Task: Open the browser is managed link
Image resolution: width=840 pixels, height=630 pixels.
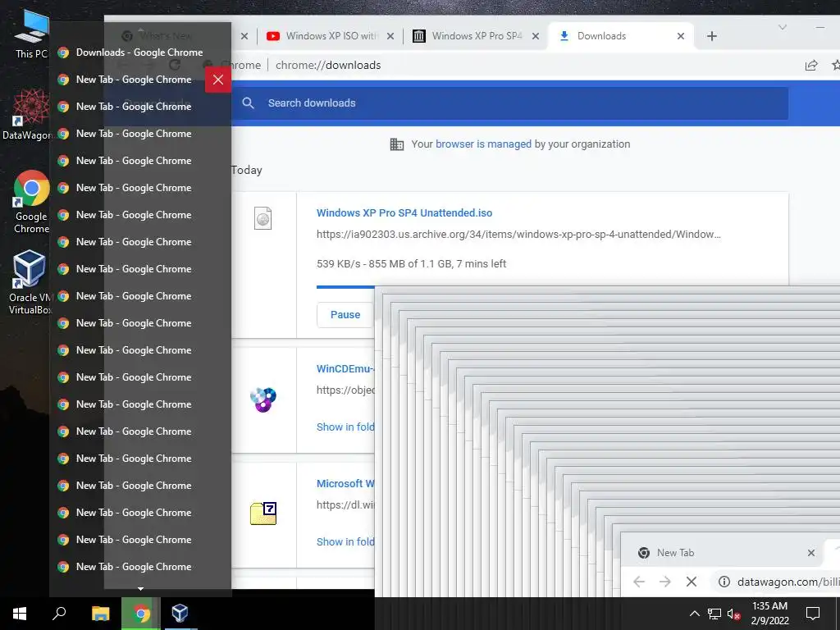Action: tap(483, 144)
